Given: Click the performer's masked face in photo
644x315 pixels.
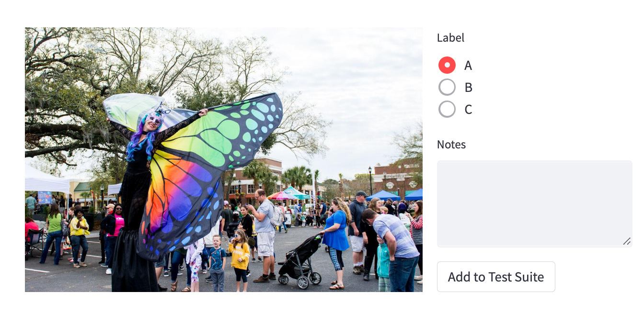Looking at the screenshot, I should [154, 119].
